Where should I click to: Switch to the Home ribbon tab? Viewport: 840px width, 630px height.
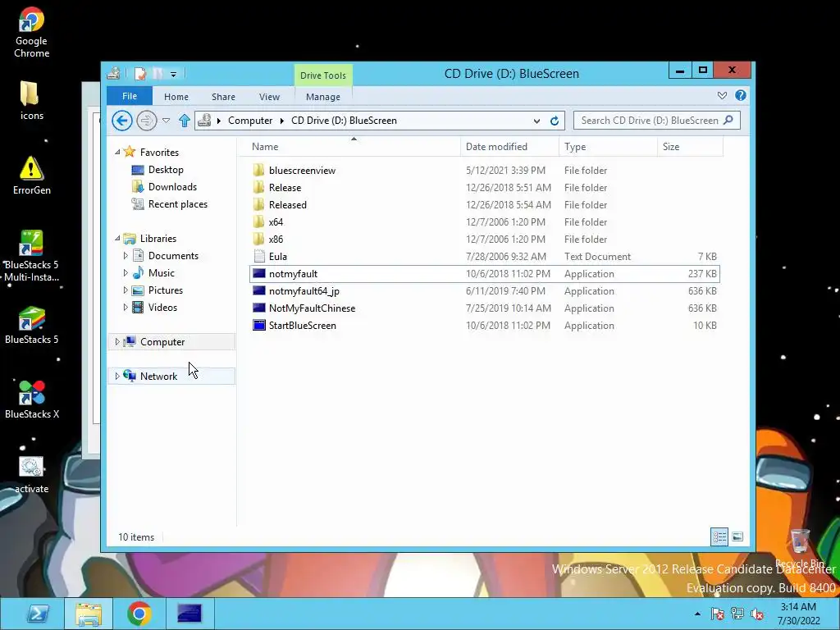176,97
